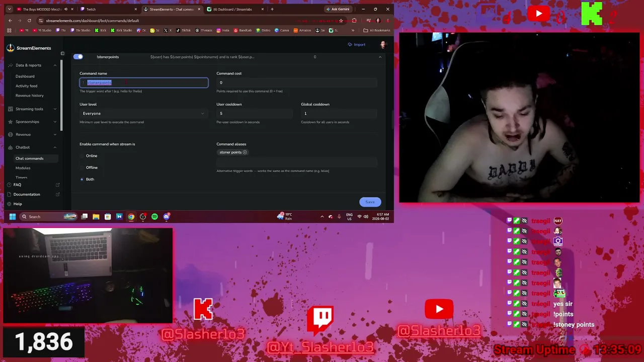Reload the page

(x=29, y=21)
